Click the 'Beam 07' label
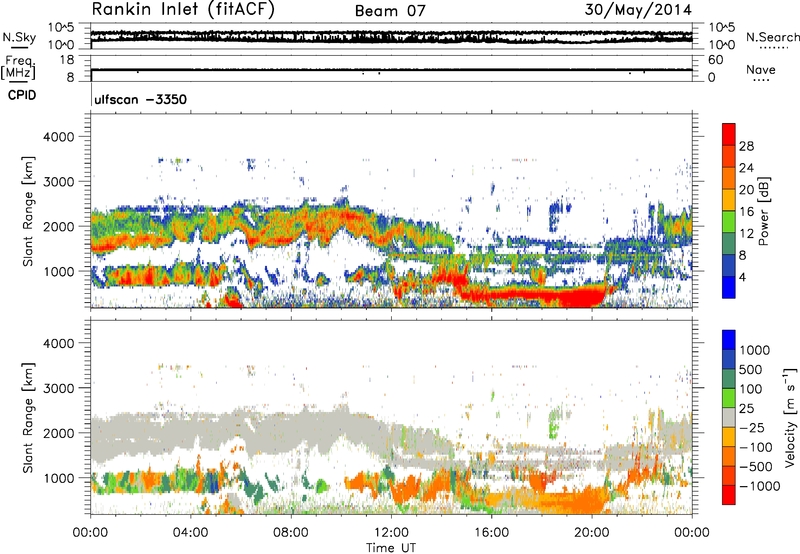The height and width of the screenshot is (554, 800). click(x=390, y=11)
